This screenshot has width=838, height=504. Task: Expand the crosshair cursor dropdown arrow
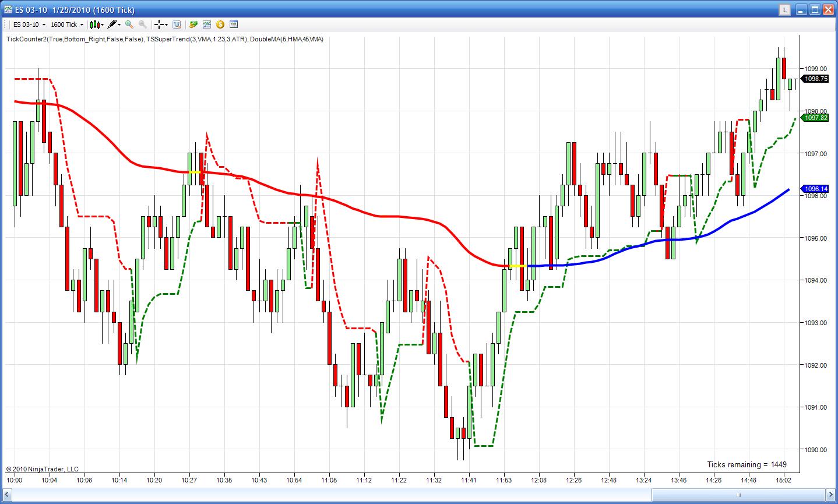(x=166, y=24)
